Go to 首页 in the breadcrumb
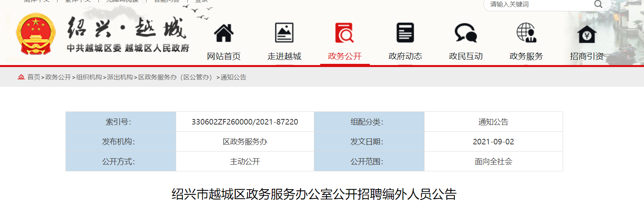Viewport: 644px width, 209px height. (34, 77)
